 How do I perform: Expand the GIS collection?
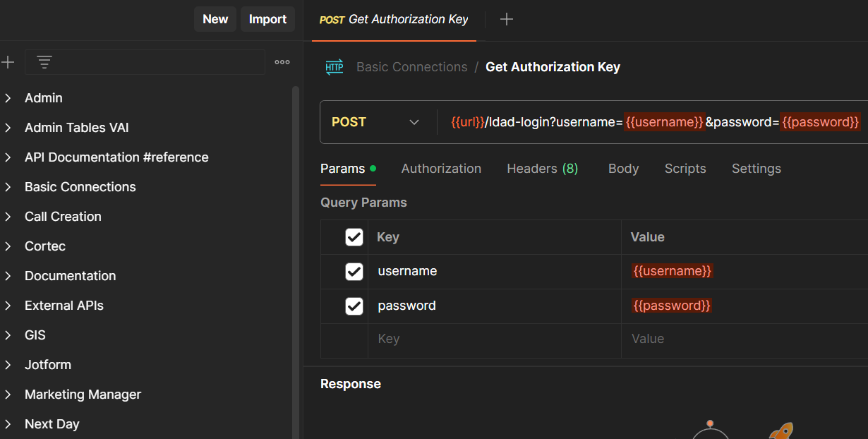[8, 335]
